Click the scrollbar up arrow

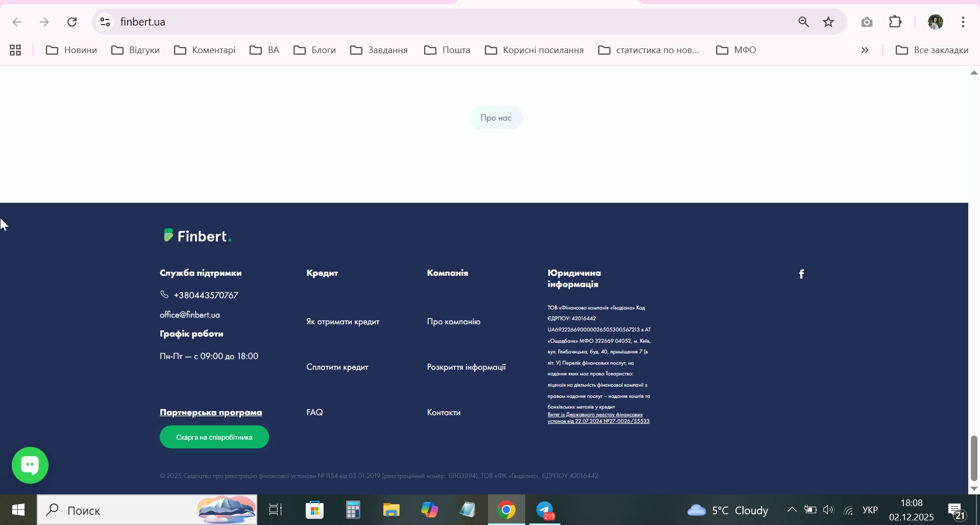(974, 73)
